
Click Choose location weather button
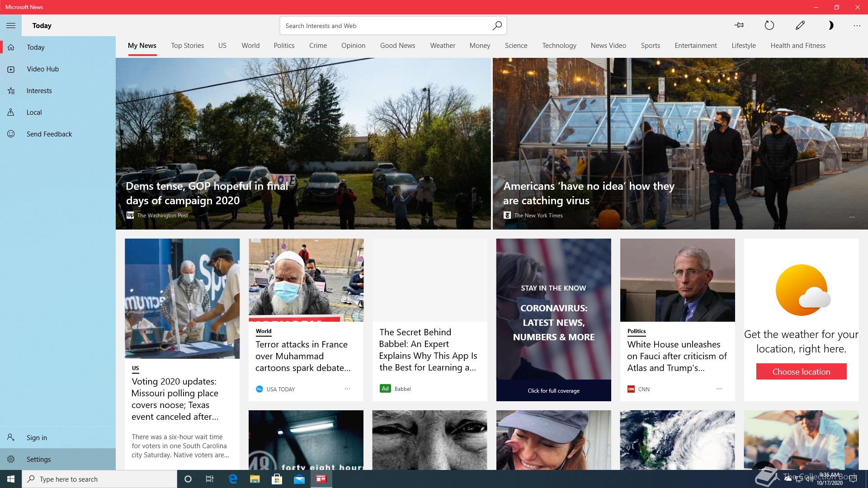tap(801, 371)
